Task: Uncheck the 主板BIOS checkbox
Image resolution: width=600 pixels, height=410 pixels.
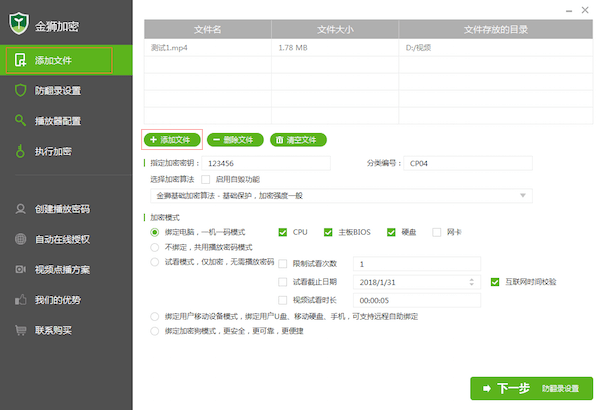Action: point(328,232)
